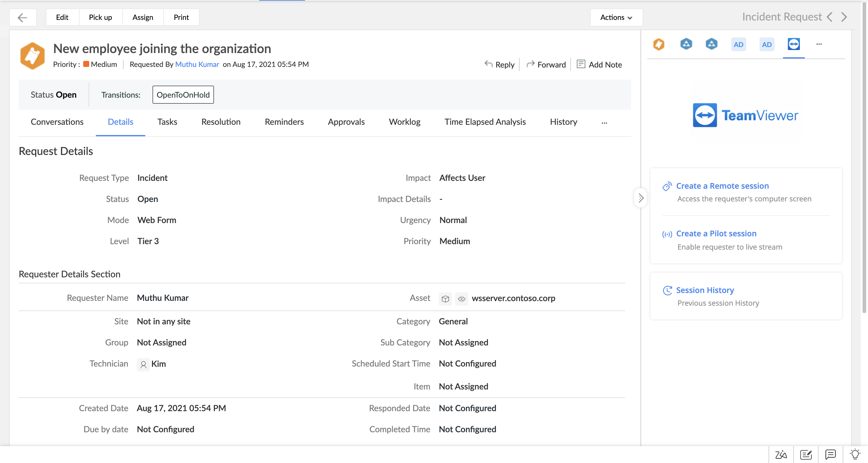Viewport: 868px width, 463px height.
Task: Expand the Actions dropdown menu
Action: [x=616, y=17]
